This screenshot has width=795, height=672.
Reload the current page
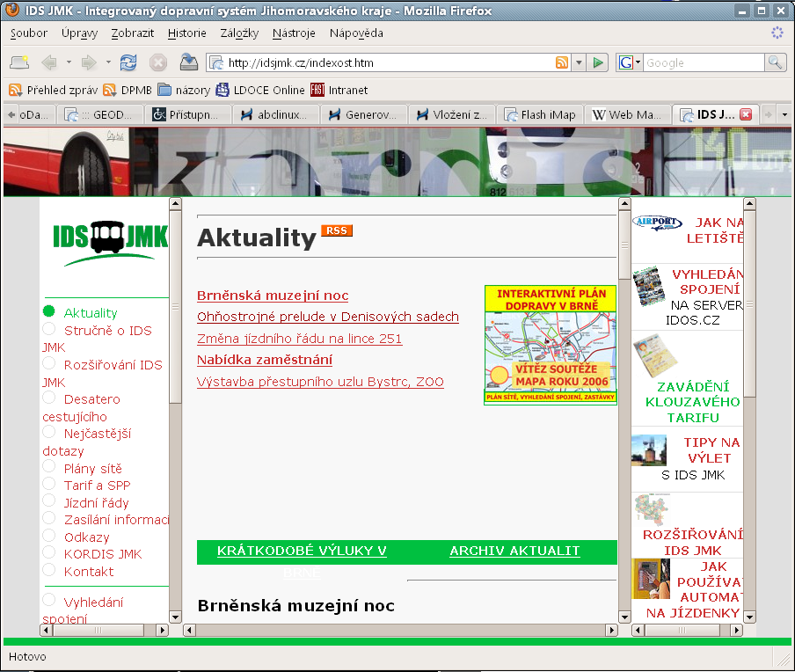[128, 62]
